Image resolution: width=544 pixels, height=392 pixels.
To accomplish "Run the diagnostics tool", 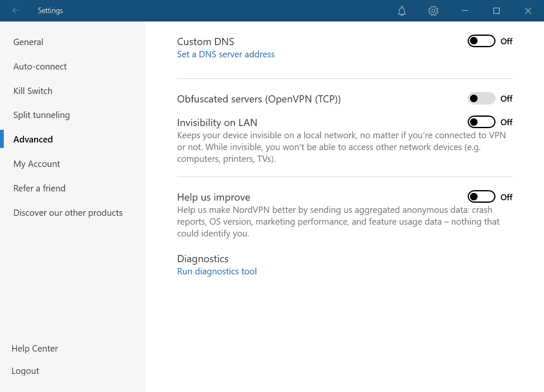I will [x=217, y=271].
